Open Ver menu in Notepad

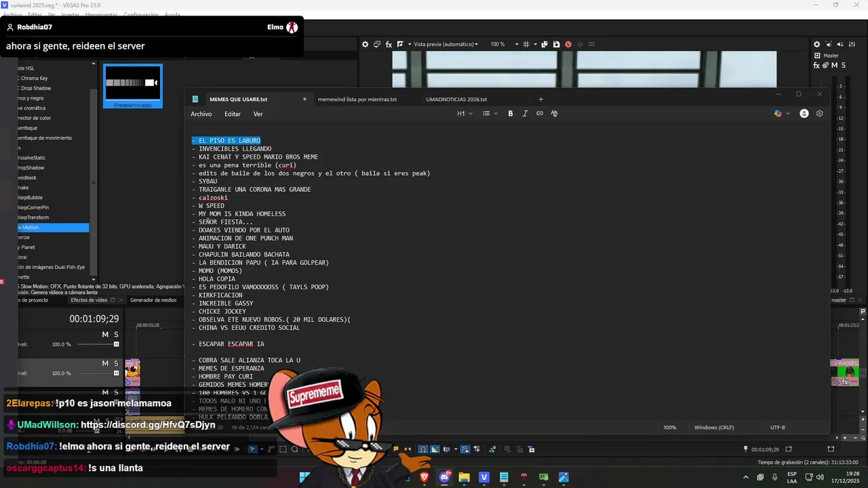click(x=258, y=114)
